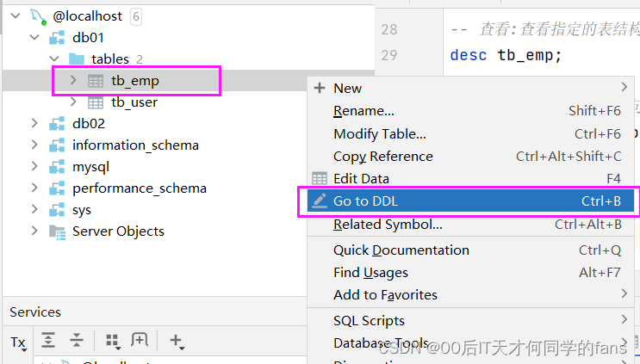Expand the db02 schema node
640x364 pixels.
(x=34, y=123)
